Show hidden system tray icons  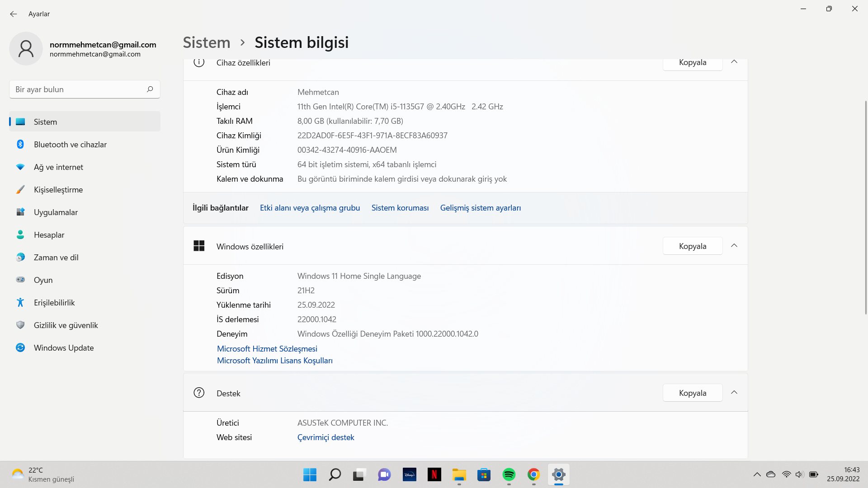[757, 475]
